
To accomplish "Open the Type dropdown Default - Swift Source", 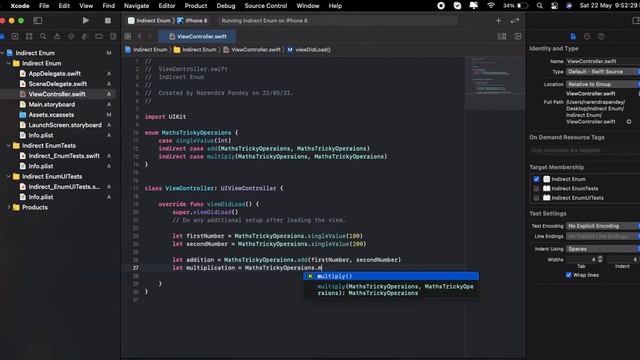I will tap(603, 72).
